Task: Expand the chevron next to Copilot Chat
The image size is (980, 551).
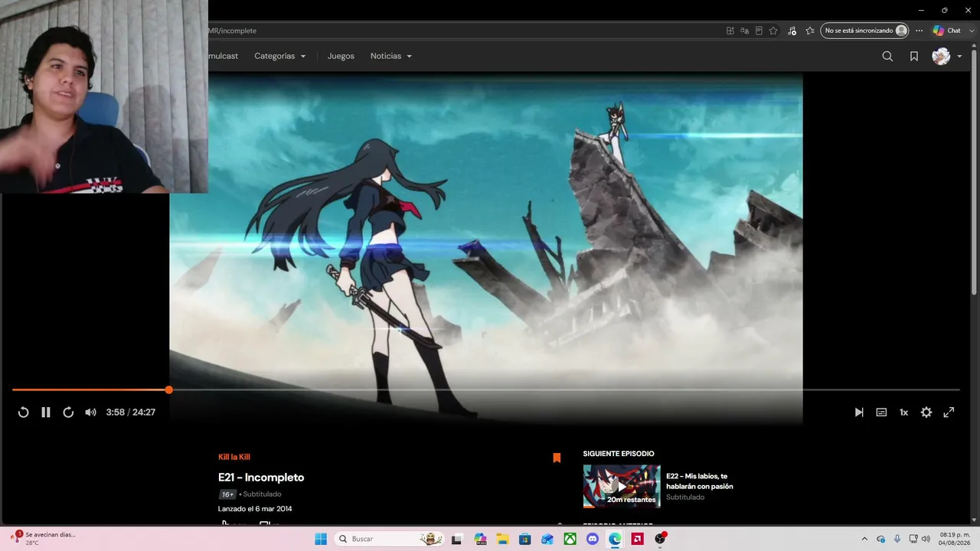Action: (x=970, y=31)
